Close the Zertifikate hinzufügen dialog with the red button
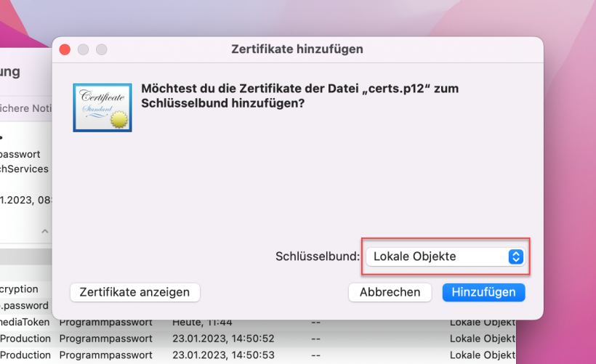 [65, 49]
